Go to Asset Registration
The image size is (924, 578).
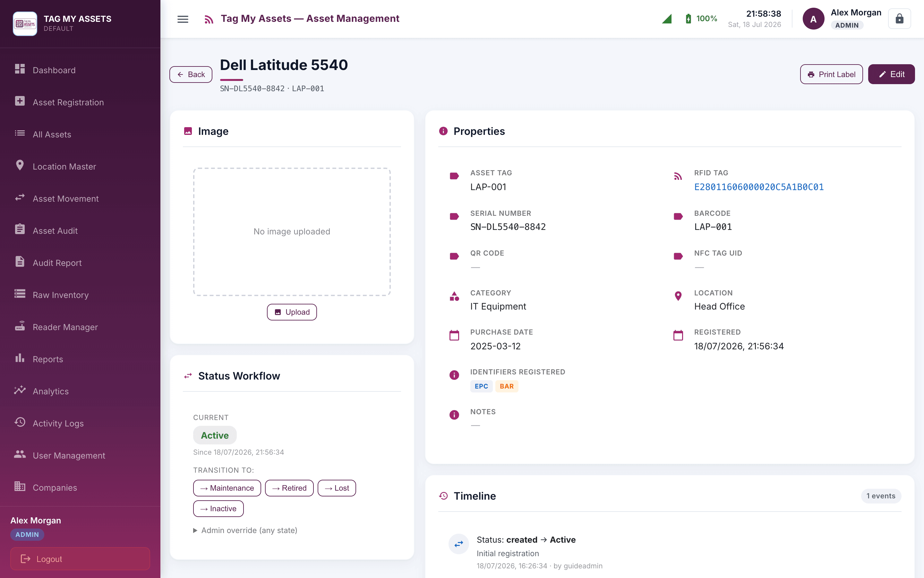pyautogui.click(x=80, y=102)
